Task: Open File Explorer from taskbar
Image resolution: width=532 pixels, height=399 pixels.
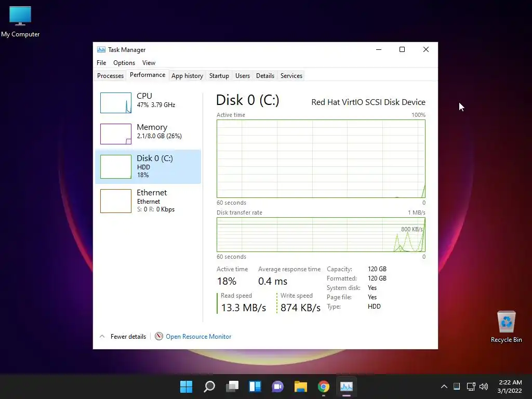Action: (x=301, y=387)
